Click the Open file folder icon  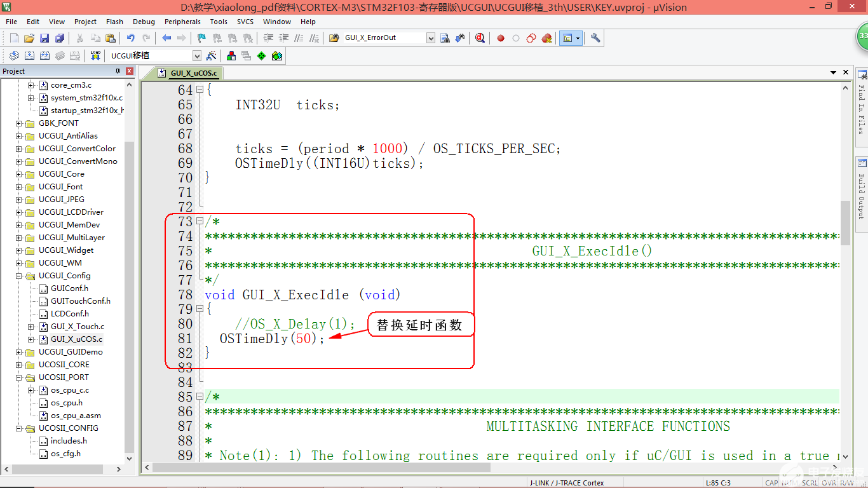(29, 38)
